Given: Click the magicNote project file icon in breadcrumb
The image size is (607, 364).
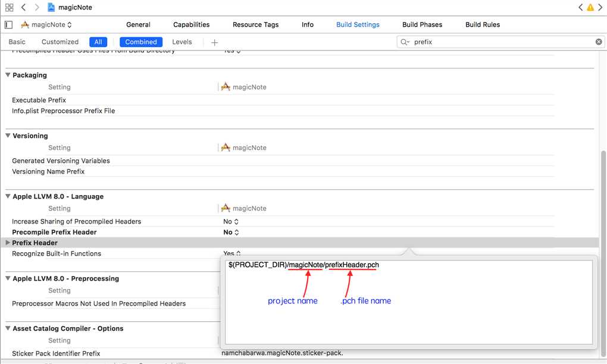Looking at the screenshot, I should 51,7.
